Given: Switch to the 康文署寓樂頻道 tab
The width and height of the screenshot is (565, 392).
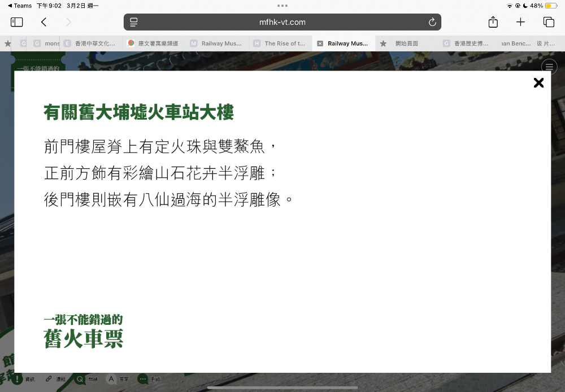Looking at the screenshot, I should click(x=153, y=43).
